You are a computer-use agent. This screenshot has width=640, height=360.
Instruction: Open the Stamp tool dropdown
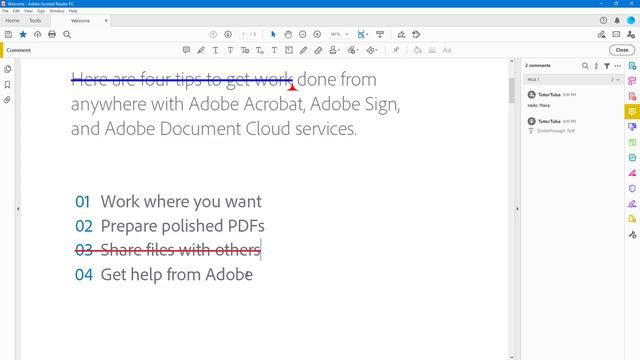click(335, 50)
